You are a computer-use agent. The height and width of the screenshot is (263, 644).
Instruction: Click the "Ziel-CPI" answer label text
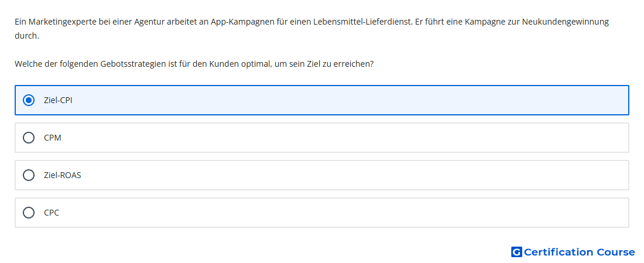pyautogui.click(x=58, y=100)
